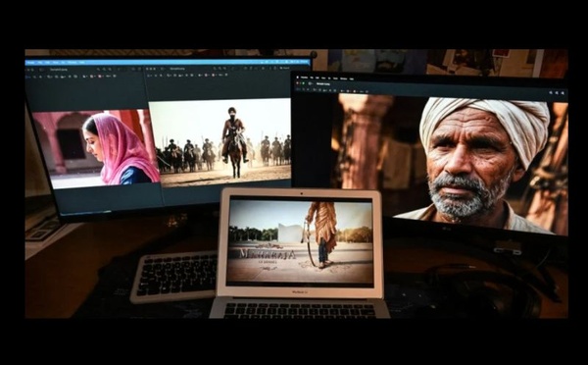Click the Apple logo on the right monitor
The width and height of the screenshot is (588, 365).
coord(297,78)
